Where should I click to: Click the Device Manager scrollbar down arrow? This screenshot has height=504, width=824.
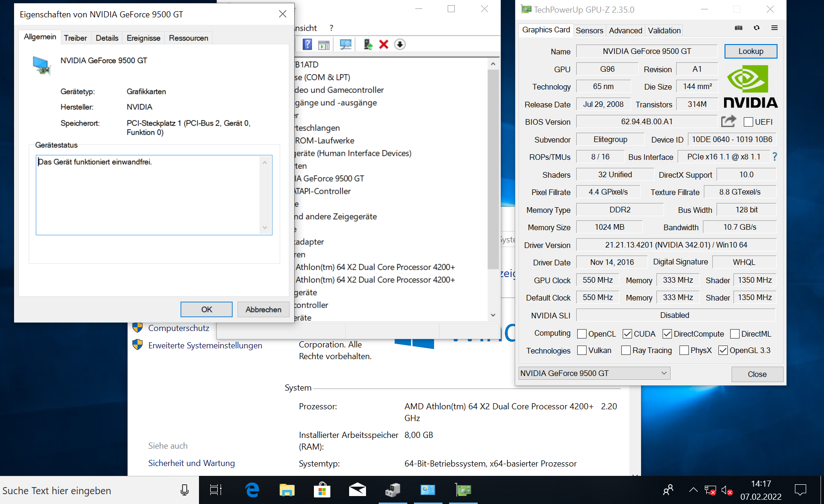coord(493,315)
